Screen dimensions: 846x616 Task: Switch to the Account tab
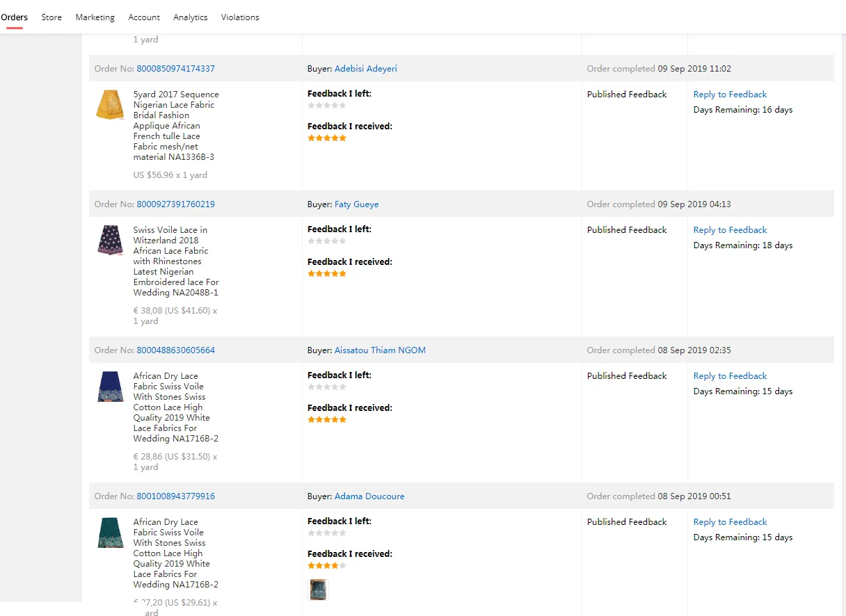click(x=144, y=17)
